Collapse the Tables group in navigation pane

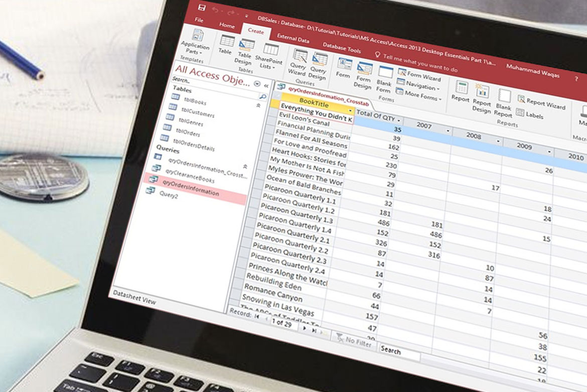(258, 106)
